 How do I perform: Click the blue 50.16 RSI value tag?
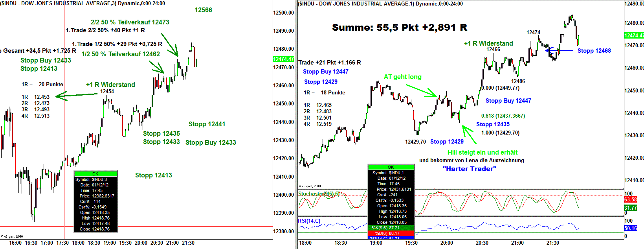630,228
